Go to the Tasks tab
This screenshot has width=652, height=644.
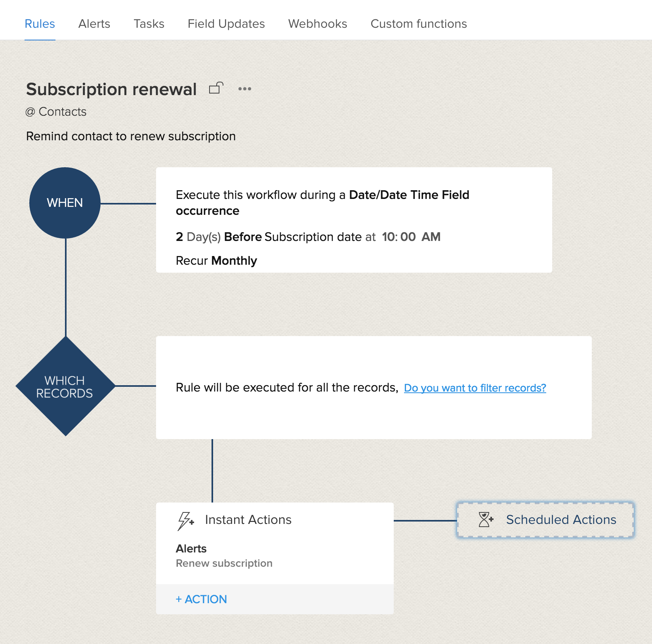tap(149, 24)
